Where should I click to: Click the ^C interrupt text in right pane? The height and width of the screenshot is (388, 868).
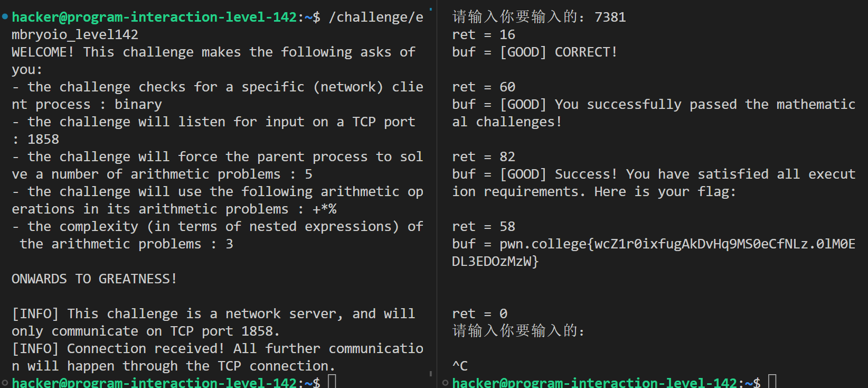click(x=460, y=366)
